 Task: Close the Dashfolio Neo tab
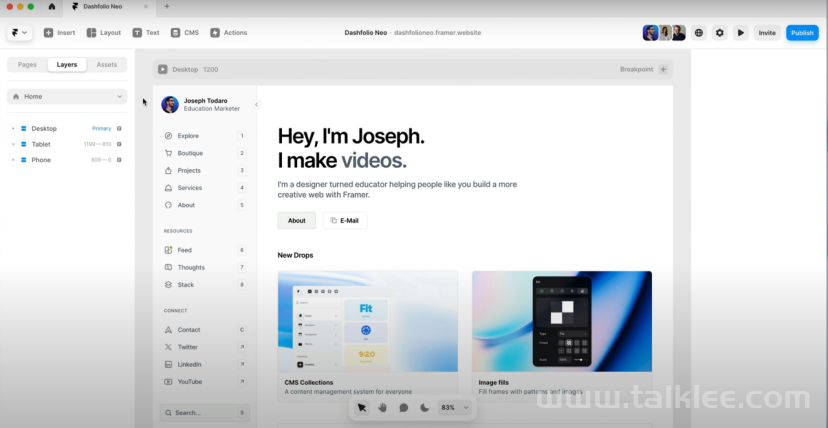[x=146, y=6]
